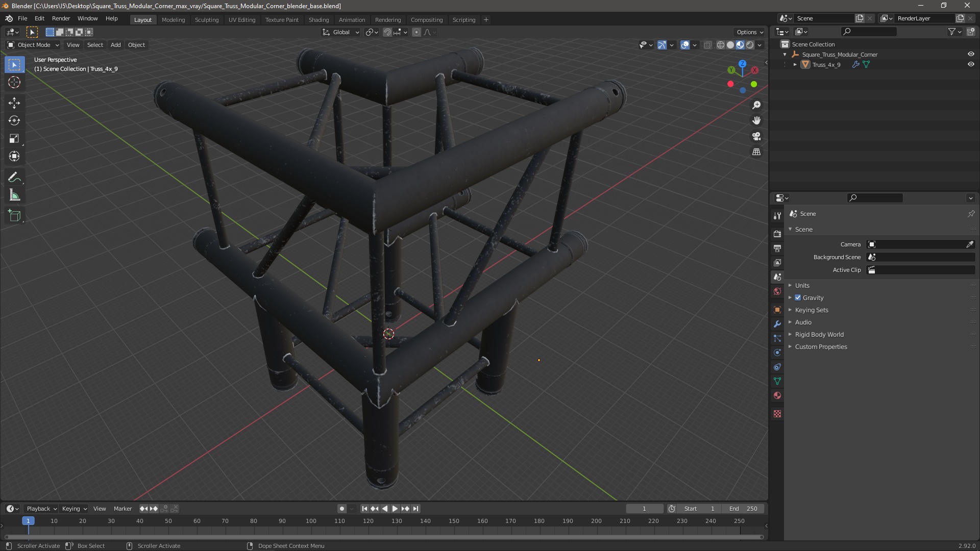Screen dimensions: 980x551
Task: Open Material properties tab icon
Action: 777,396
